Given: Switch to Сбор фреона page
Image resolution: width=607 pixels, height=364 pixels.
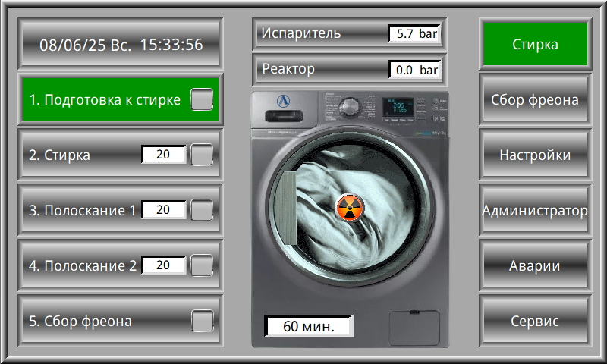Looking at the screenshot, I should pyautogui.click(x=535, y=100).
